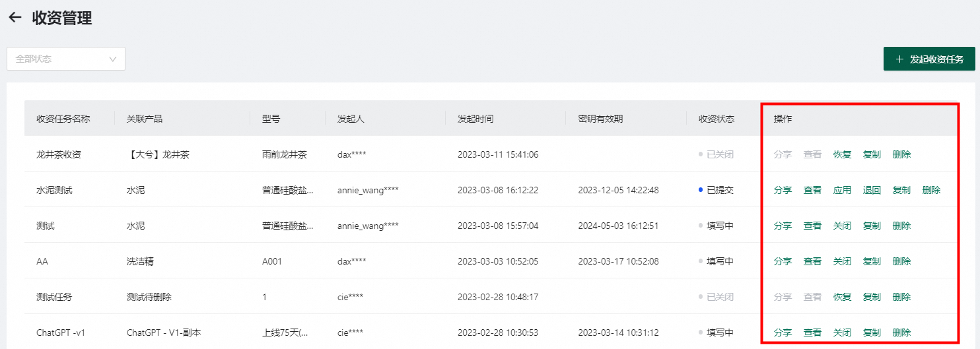Click the task name ChatGPT -v1
Image resolution: width=980 pixels, height=349 pixels.
pos(61,333)
